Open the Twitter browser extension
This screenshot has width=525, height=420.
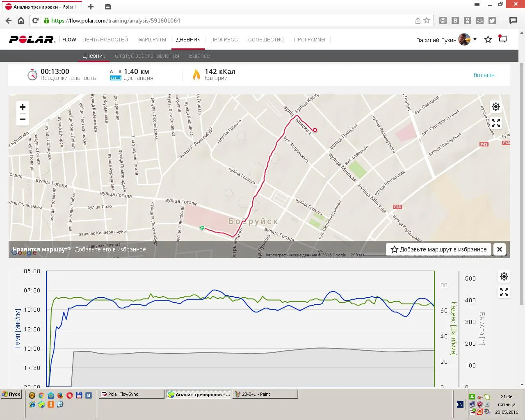[x=492, y=21]
